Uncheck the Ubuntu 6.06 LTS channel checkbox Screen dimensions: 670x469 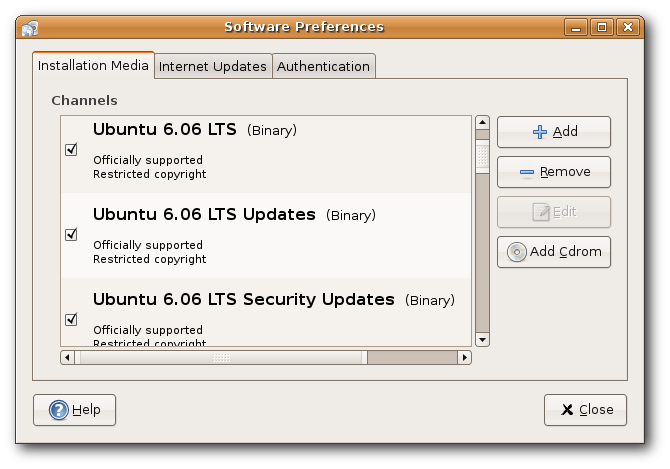(71, 149)
